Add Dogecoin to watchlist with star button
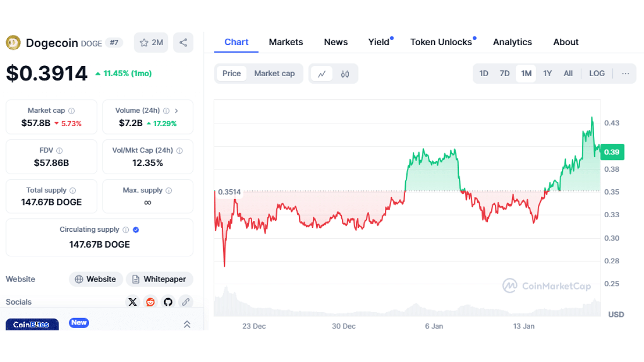Image resolution: width=644 pixels, height=362 pixels. tap(151, 42)
